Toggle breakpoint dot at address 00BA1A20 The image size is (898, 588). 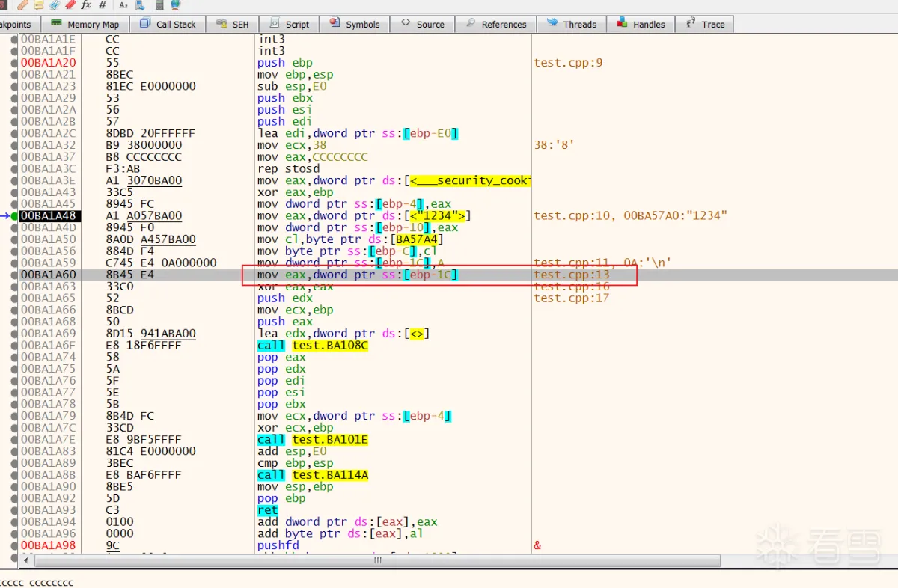coord(14,63)
